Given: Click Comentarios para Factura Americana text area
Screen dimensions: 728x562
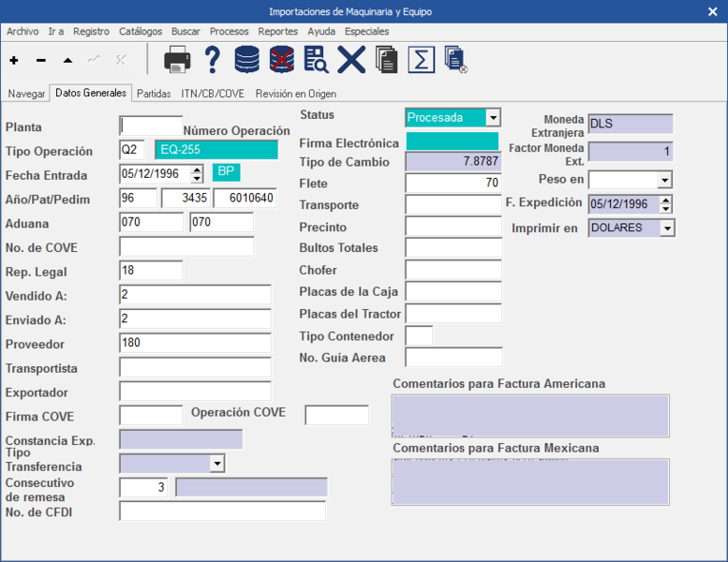Looking at the screenshot, I should pyautogui.click(x=530, y=416).
